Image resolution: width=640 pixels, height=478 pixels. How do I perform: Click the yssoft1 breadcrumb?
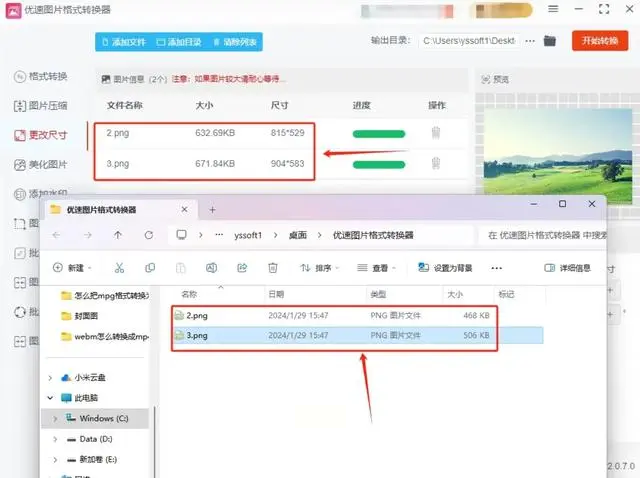click(248, 235)
